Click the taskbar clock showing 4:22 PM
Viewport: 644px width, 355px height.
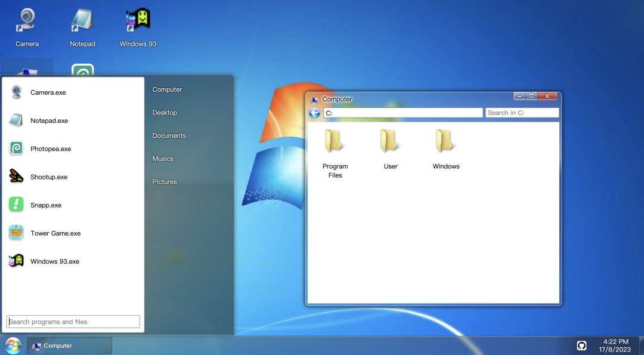615,345
